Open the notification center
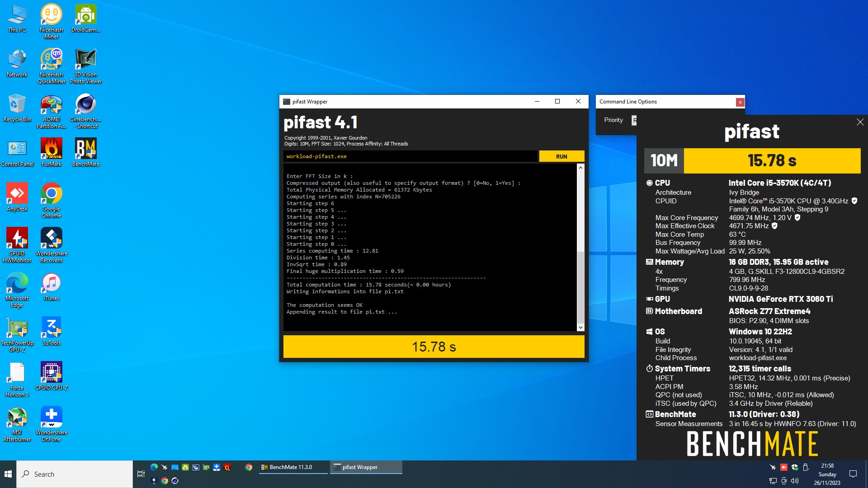The height and width of the screenshot is (488, 868). pos(853,474)
